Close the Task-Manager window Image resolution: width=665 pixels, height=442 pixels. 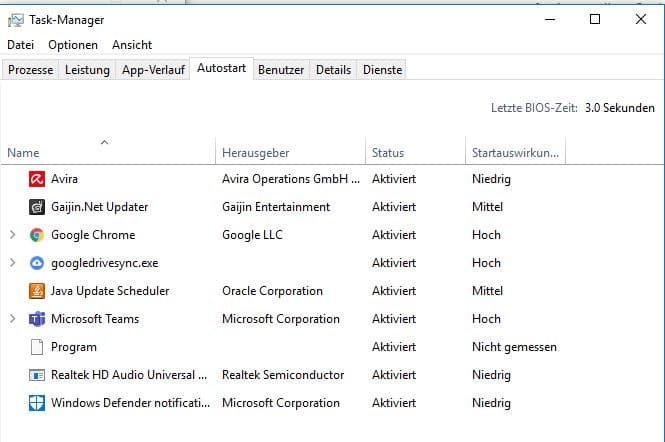point(641,19)
